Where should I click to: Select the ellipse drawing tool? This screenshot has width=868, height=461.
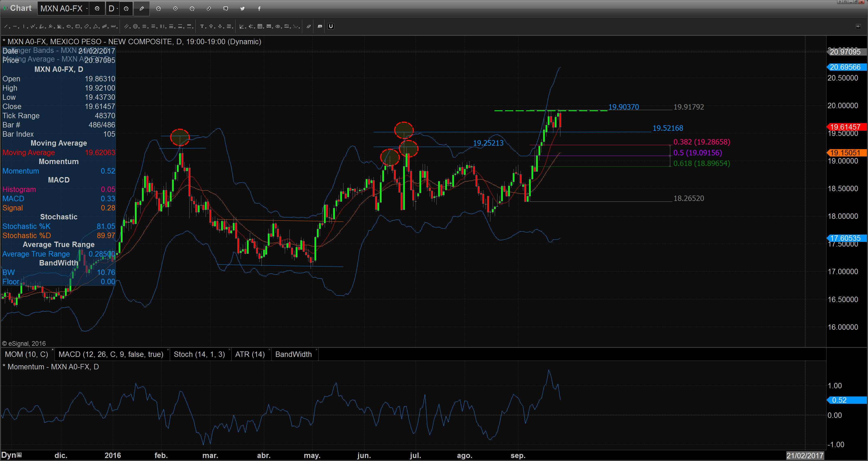click(x=68, y=26)
